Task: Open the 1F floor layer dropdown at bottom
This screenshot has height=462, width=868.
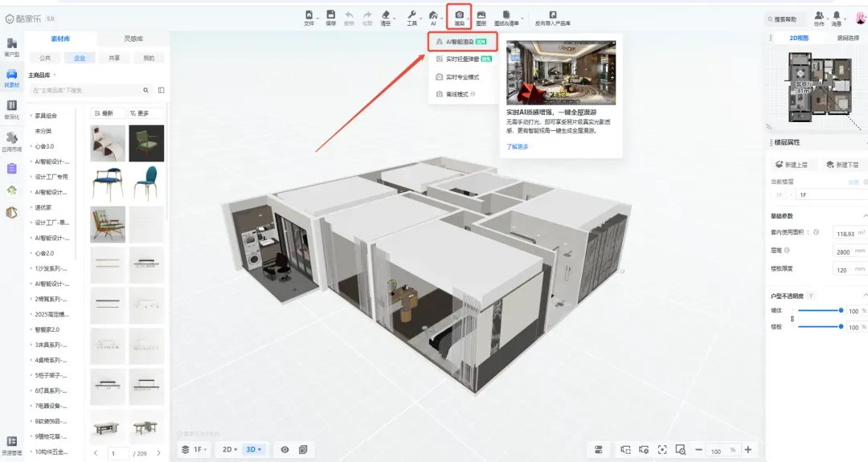Action: click(x=194, y=450)
